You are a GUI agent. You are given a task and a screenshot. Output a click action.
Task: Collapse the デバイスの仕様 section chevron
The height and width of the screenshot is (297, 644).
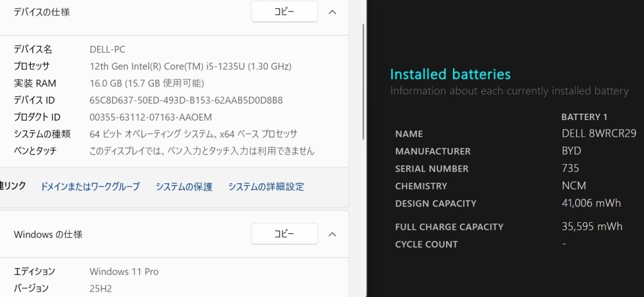coord(332,12)
